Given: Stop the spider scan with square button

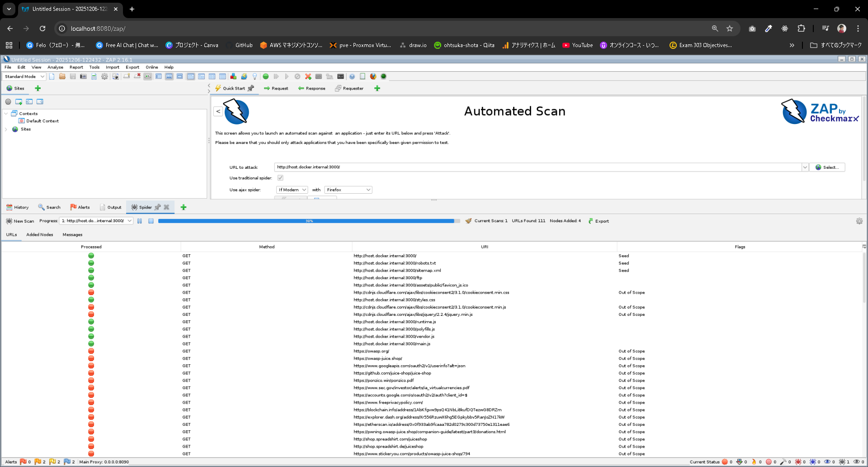Looking at the screenshot, I should 151,221.
